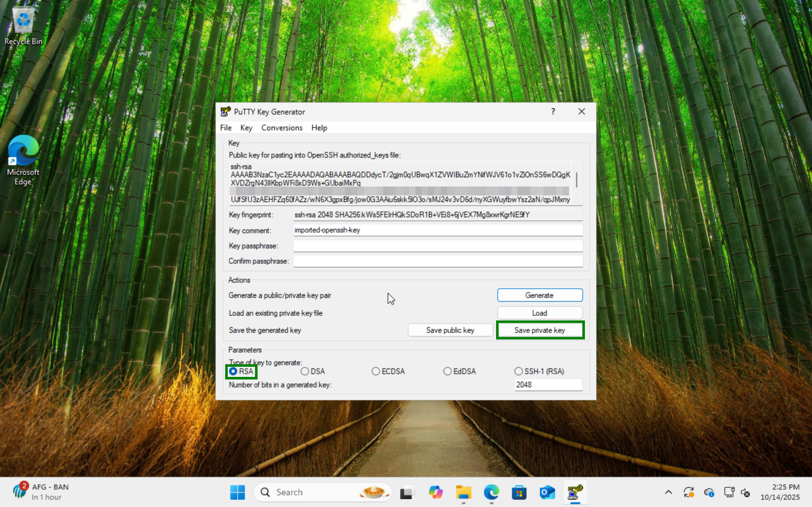This screenshot has width=812, height=507.
Task: Launch Microsoft Edge from the taskbar
Action: [x=491, y=492]
